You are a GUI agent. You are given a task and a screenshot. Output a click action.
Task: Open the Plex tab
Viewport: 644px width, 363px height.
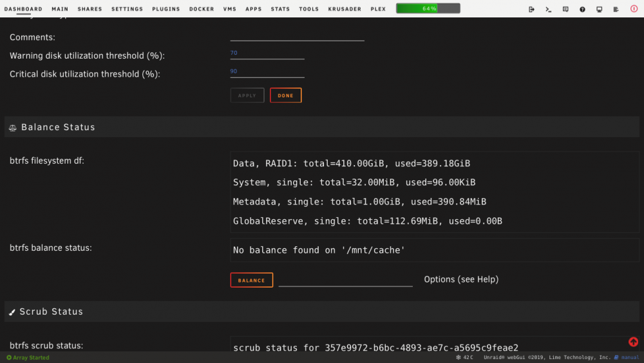[x=378, y=9]
